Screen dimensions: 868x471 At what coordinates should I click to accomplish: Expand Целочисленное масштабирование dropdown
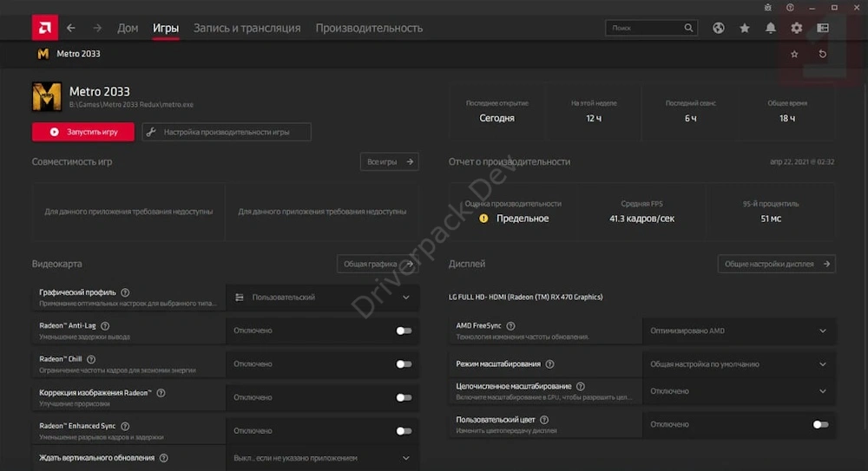[x=739, y=391]
